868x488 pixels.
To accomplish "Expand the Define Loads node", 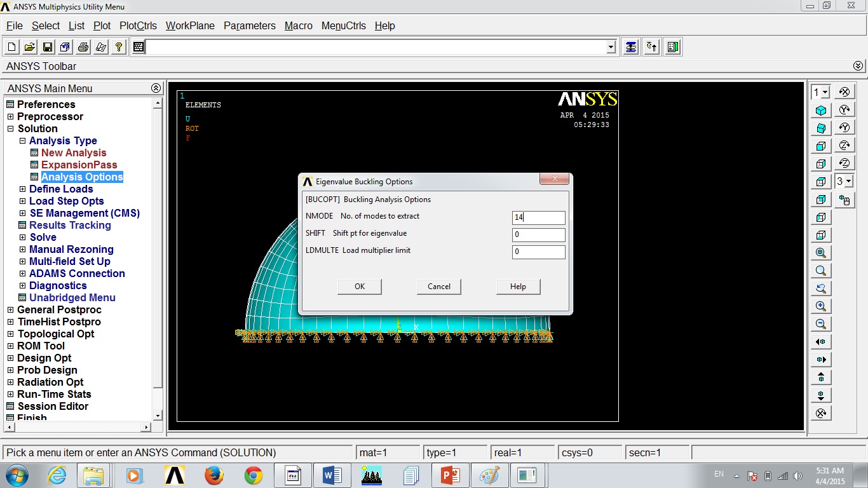I will (22, 189).
